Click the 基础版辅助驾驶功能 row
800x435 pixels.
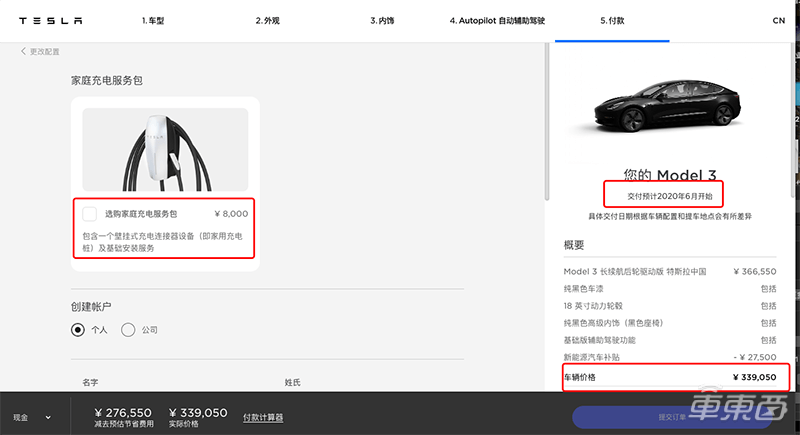pyautogui.click(x=670, y=340)
